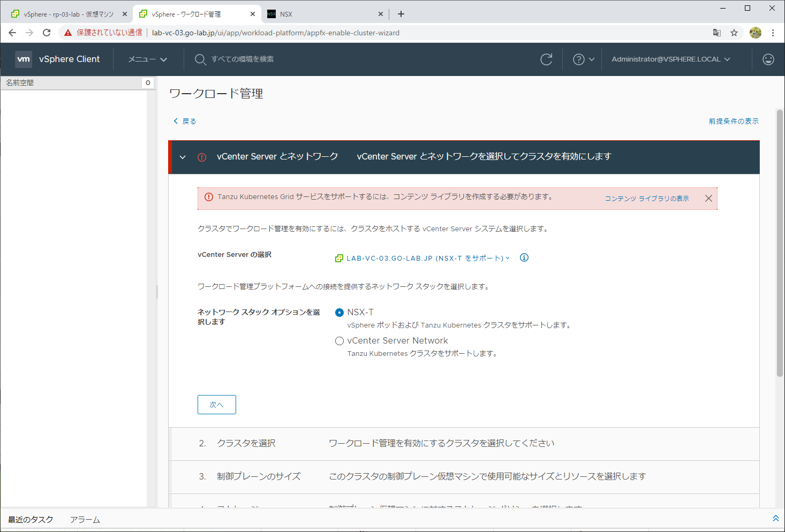The width and height of the screenshot is (785, 532).
Task: Open the Chrome profile avatar
Action: [x=756, y=33]
